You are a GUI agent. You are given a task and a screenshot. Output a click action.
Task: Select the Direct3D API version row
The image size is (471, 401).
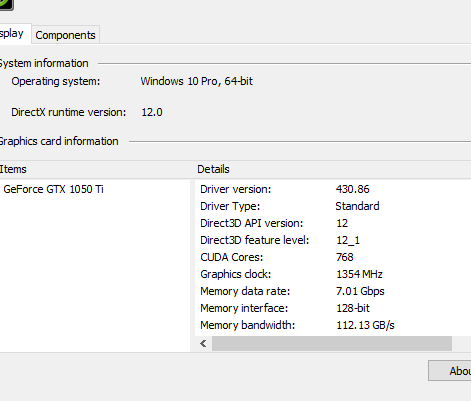point(333,223)
